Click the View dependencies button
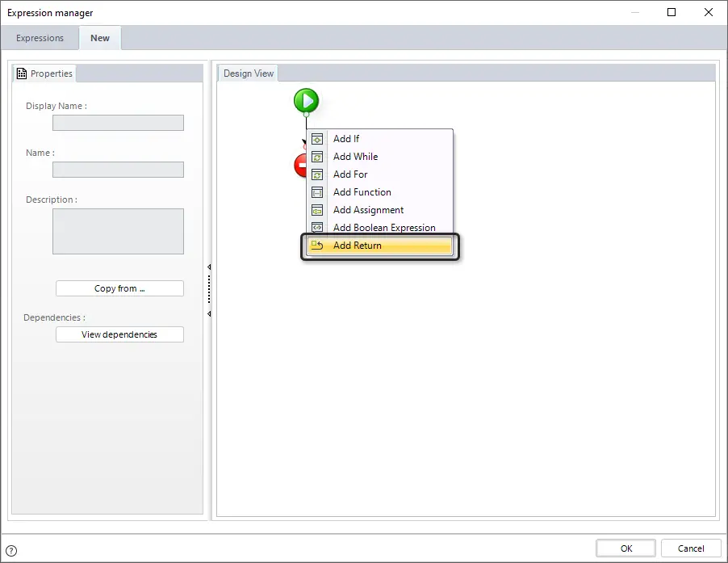 [x=119, y=334]
